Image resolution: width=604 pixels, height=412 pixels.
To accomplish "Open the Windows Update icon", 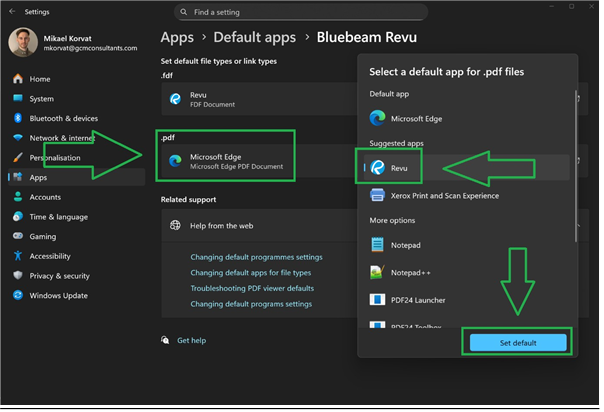I will (18, 295).
